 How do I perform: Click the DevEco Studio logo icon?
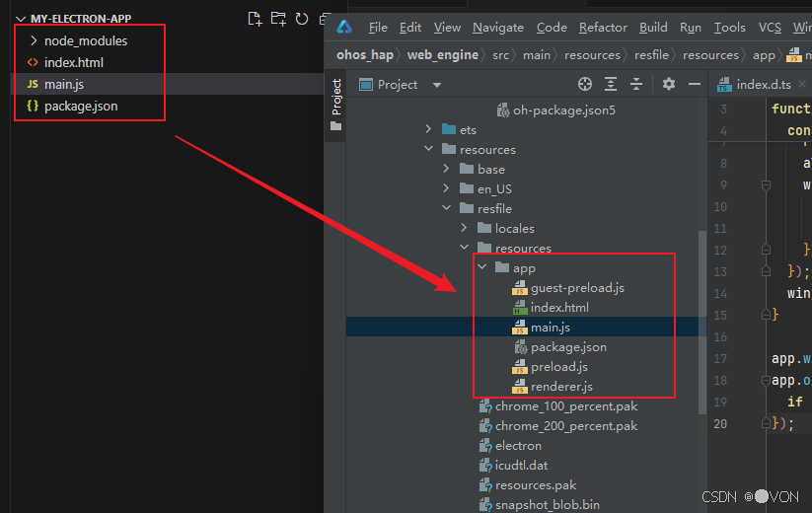pyautogui.click(x=344, y=27)
